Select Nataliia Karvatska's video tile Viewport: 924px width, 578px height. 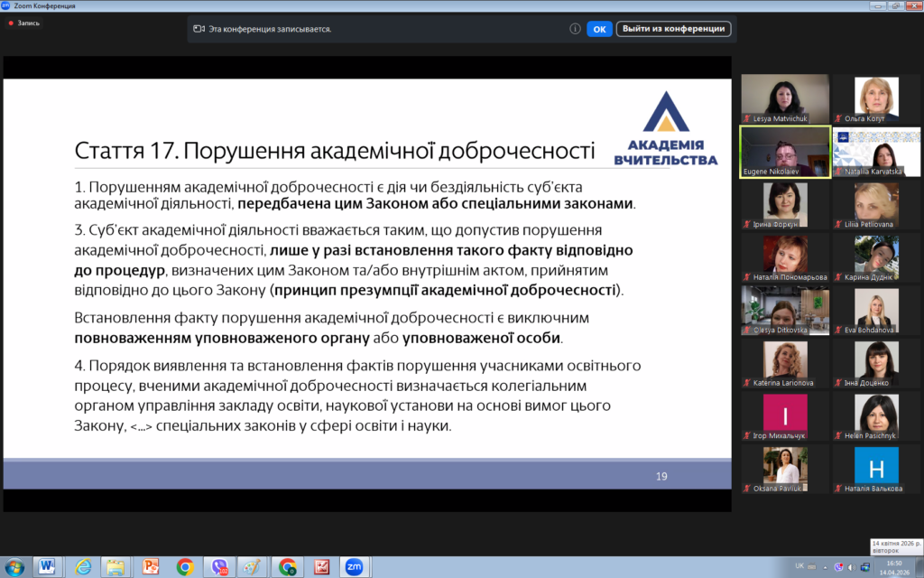coord(876,152)
